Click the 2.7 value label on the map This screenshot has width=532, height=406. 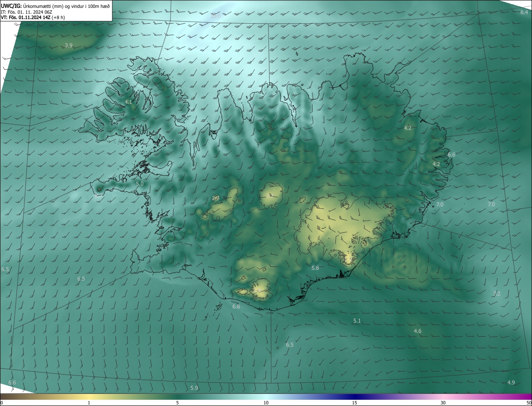click(x=216, y=198)
